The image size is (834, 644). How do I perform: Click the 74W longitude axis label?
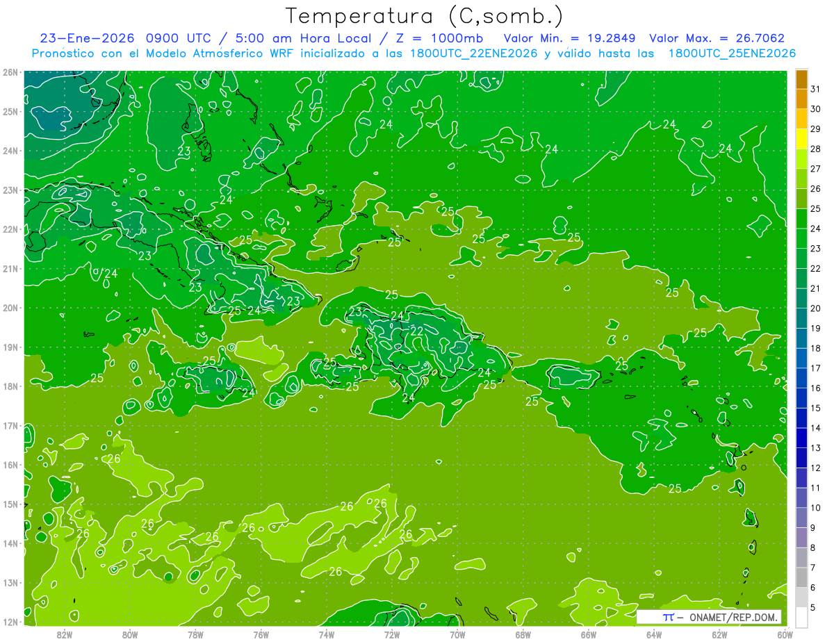click(327, 635)
